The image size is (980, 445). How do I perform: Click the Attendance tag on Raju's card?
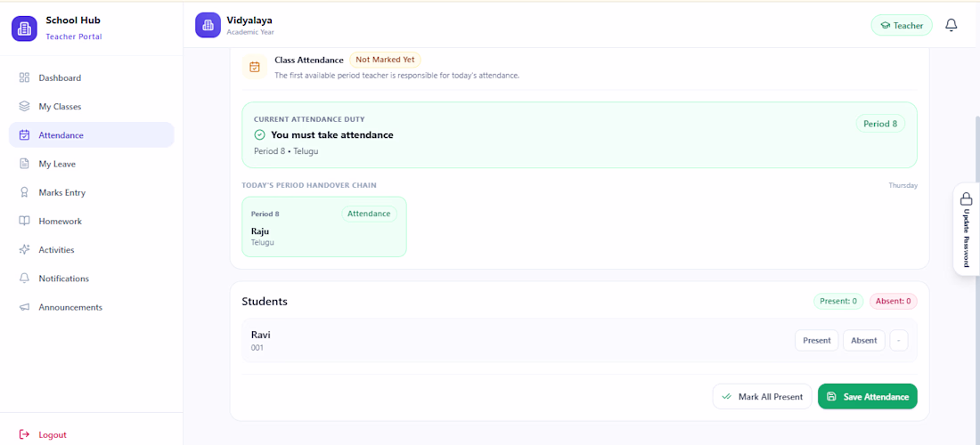pos(369,214)
